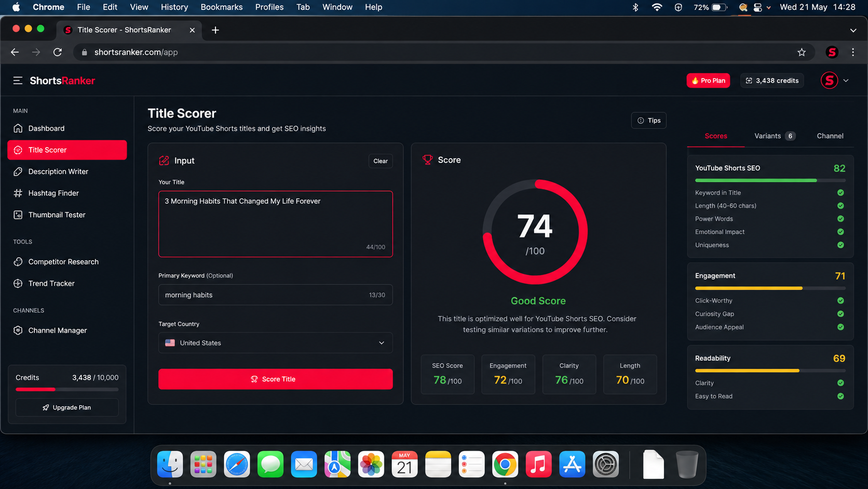868x489 pixels.
Task: Open Chrome three-dot menu
Action: coord(853,52)
